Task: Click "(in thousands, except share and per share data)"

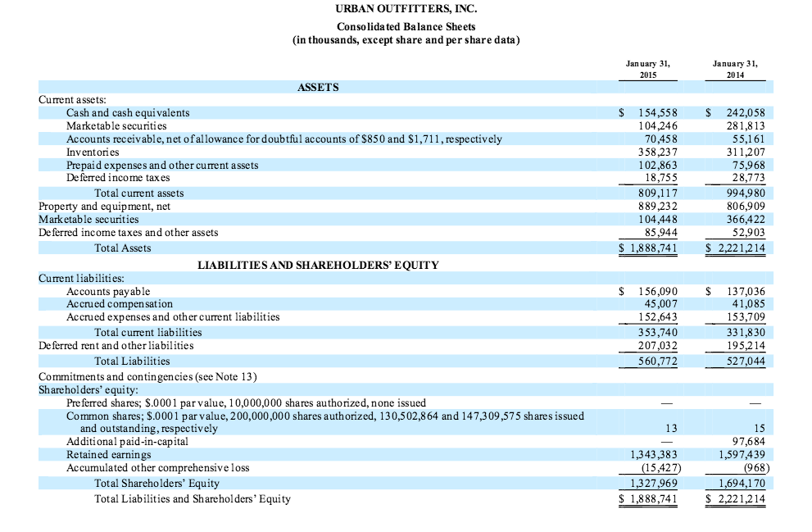Action: pos(406,40)
